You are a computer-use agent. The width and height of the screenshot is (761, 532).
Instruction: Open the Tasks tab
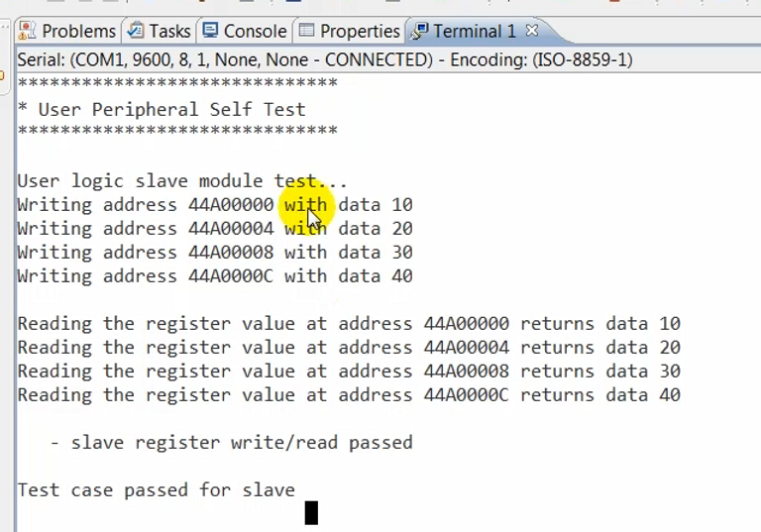tap(169, 31)
